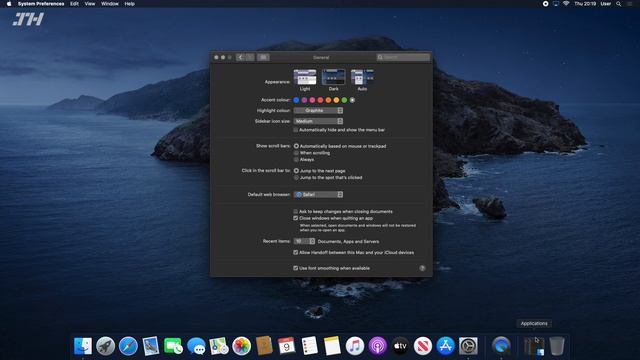Enable automatically hide and show menu bar
This screenshot has height=360, width=640.
(x=296, y=130)
